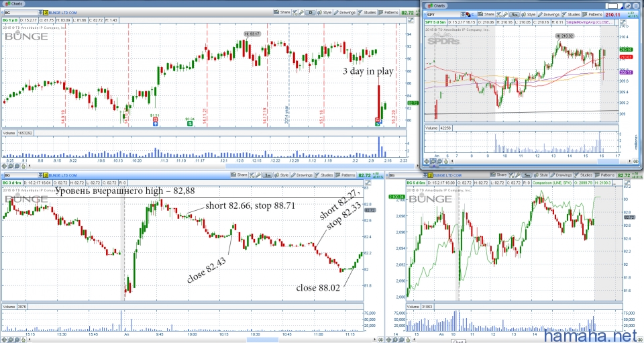Image resolution: width=644 pixels, height=343 pixels.
Task: Click the flask icon in the bottom-right BG chart
Action: click(511, 175)
